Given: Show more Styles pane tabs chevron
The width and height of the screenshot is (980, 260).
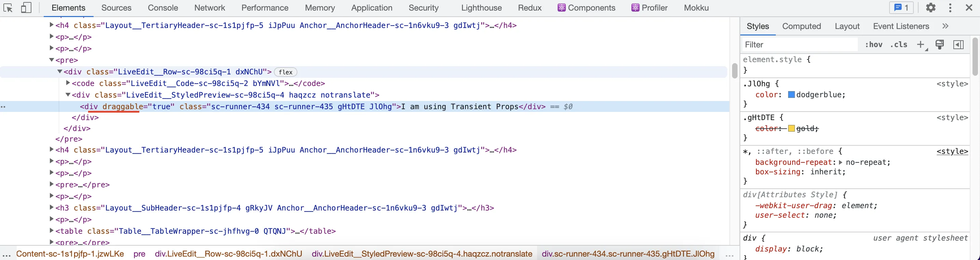Looking at the screenshot, I should [946, 26].
